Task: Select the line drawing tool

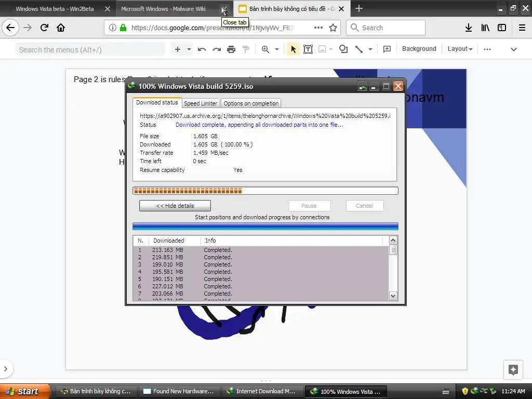Action: (x=358, y=49)
